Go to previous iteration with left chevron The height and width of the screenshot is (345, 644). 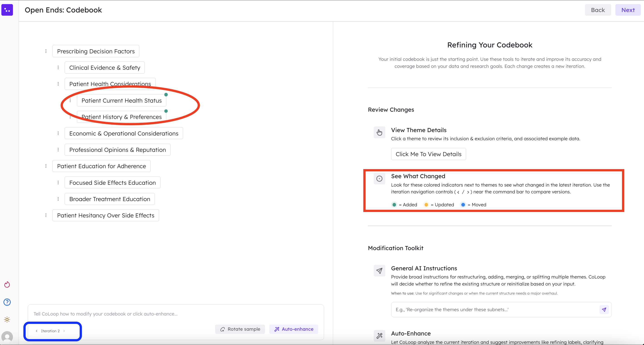[x=37, y=331]
